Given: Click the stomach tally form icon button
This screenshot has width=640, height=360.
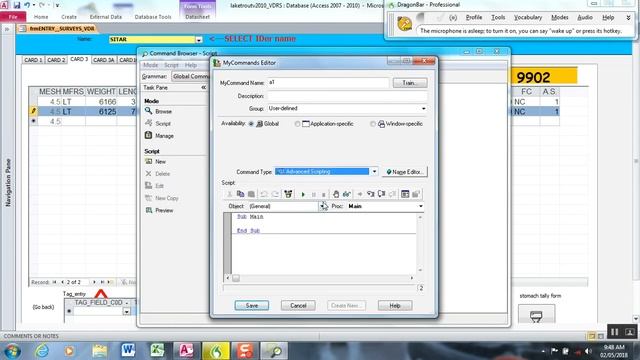Looking at the screenshot, I should 536,316.
